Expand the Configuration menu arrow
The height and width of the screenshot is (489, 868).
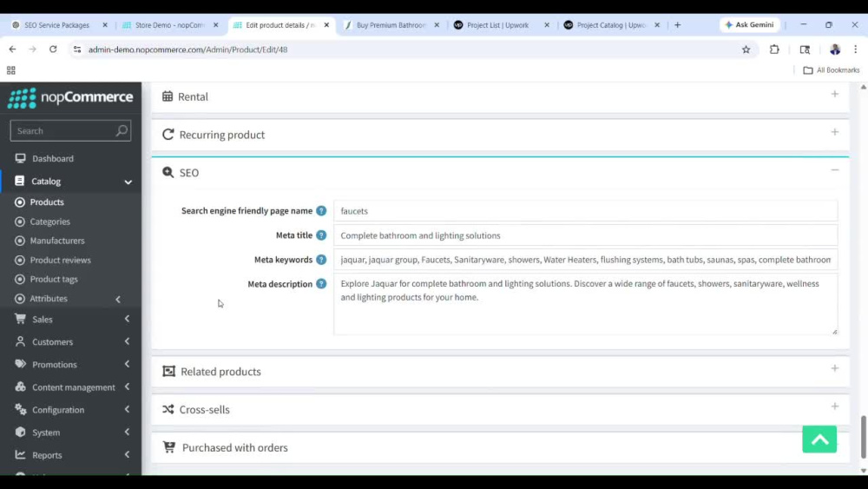(x=128, y=410)
